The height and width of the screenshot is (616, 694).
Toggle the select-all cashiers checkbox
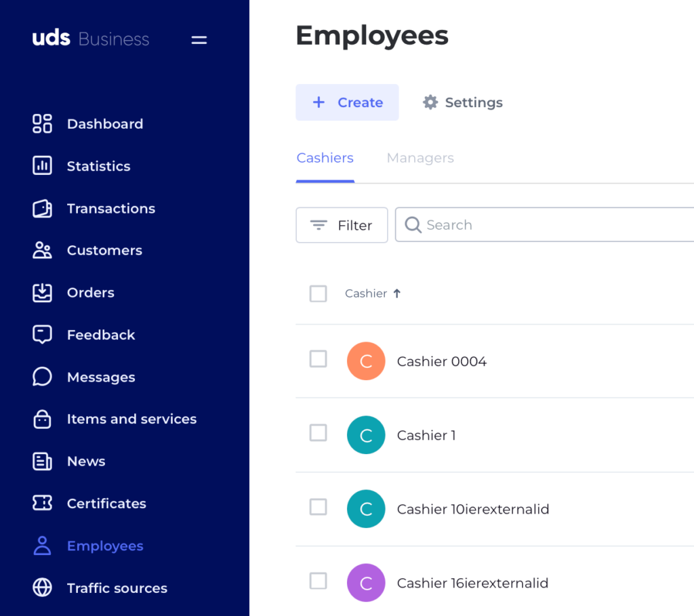tap(319, 293)
